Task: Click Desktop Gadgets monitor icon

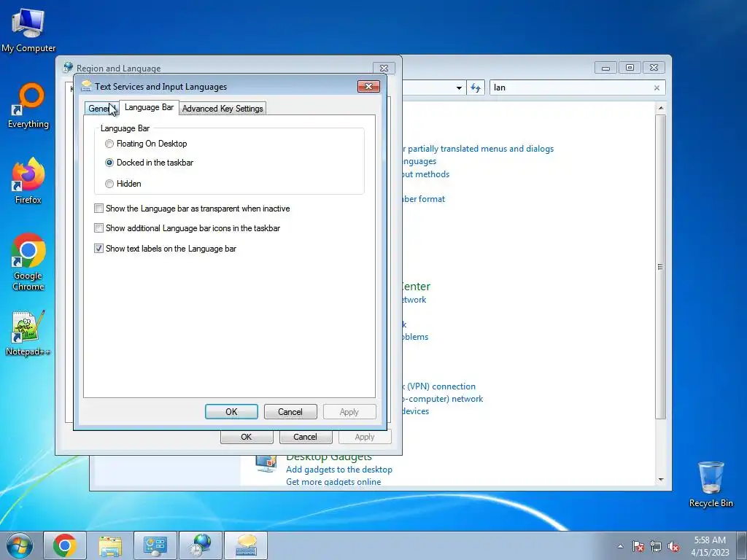Action: 266,463
